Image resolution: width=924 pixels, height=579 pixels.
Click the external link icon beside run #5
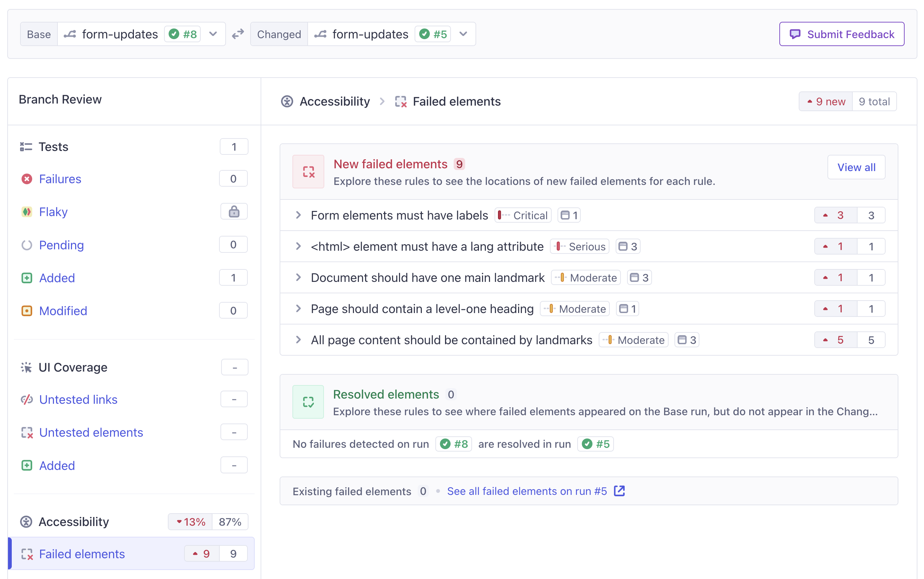619,491
